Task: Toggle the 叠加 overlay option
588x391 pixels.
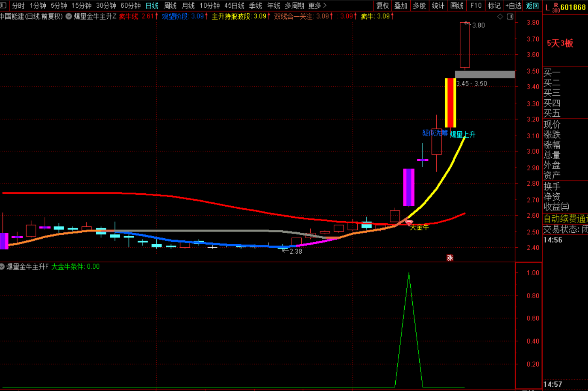Action: point(401,6)
